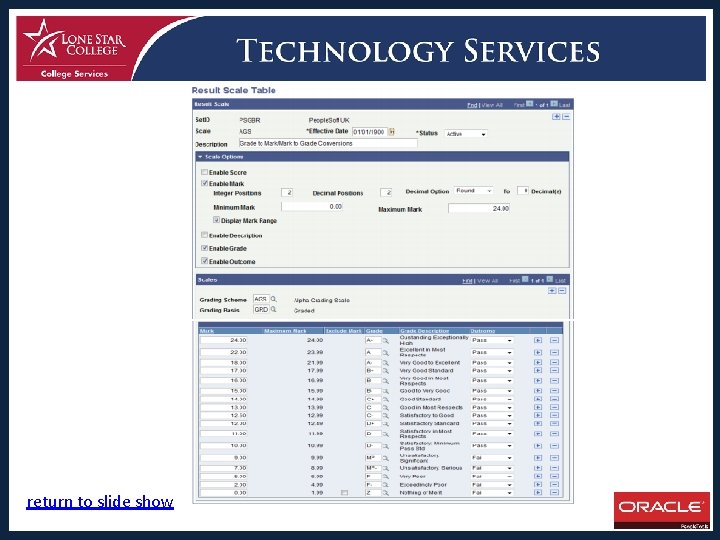Open the Effective Date calendar icon
Image resolution: width=720 pixels, height=540 pixels.
coord(391,132)
